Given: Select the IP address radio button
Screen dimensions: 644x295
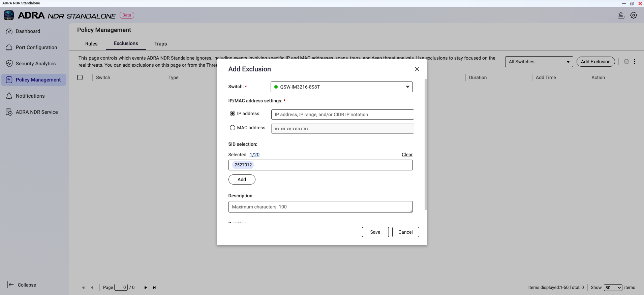Looking at the screenshot, I should [233, 113].
